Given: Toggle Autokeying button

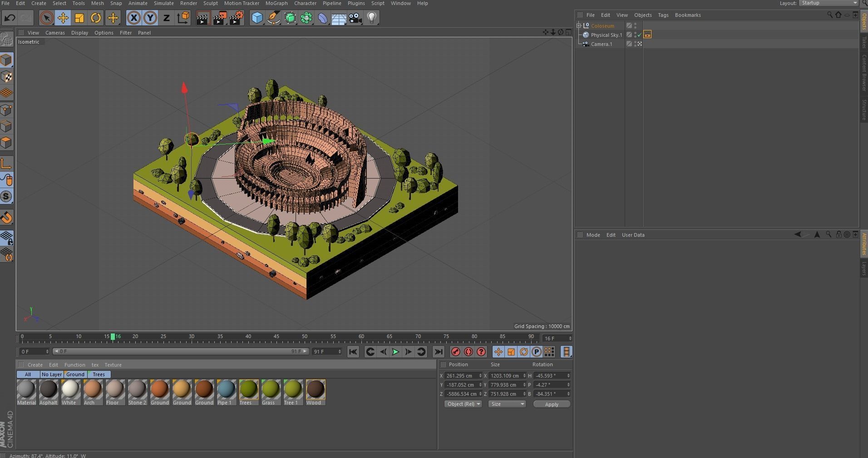Looking at the screenshot, I should point(468,352).
